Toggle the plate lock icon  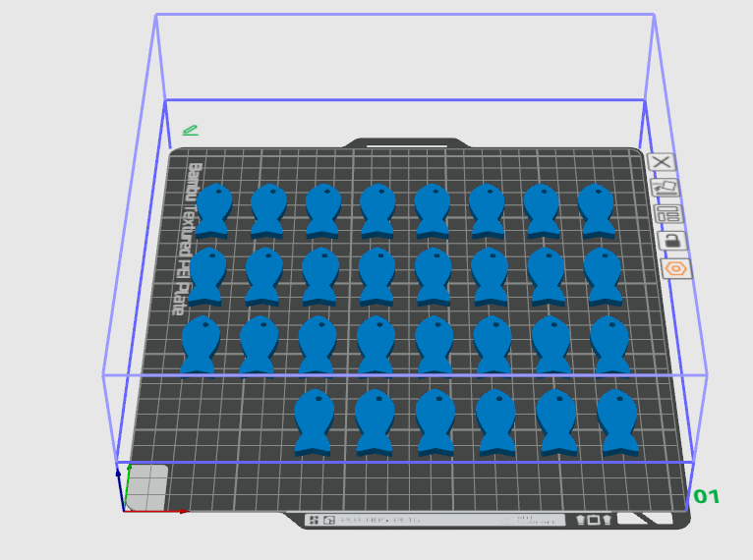click(x=672, y=241)
